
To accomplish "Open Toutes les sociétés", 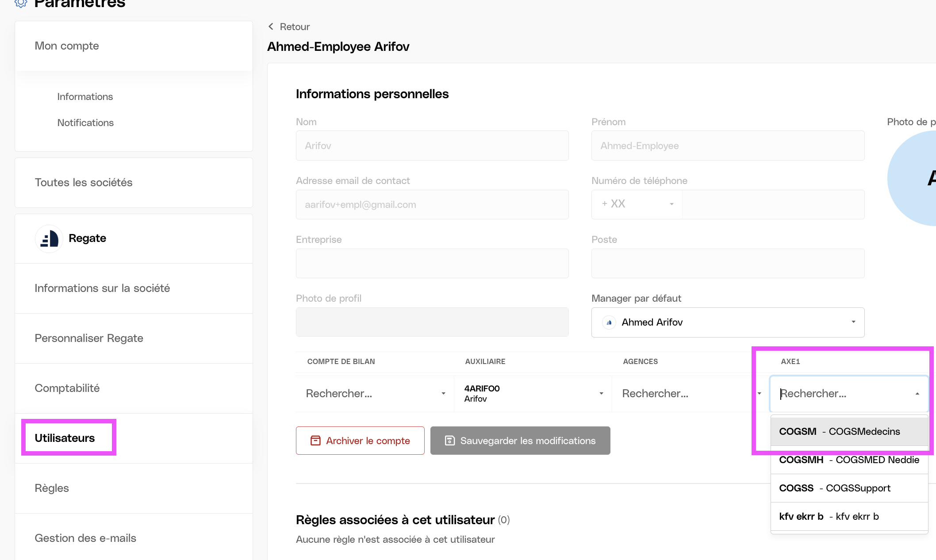I will [x=134, y=183].
